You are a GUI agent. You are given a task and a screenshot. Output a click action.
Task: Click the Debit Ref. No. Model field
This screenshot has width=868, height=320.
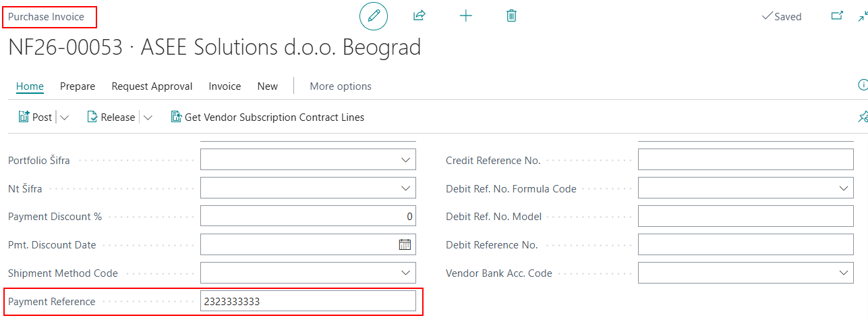pos(746,216)
